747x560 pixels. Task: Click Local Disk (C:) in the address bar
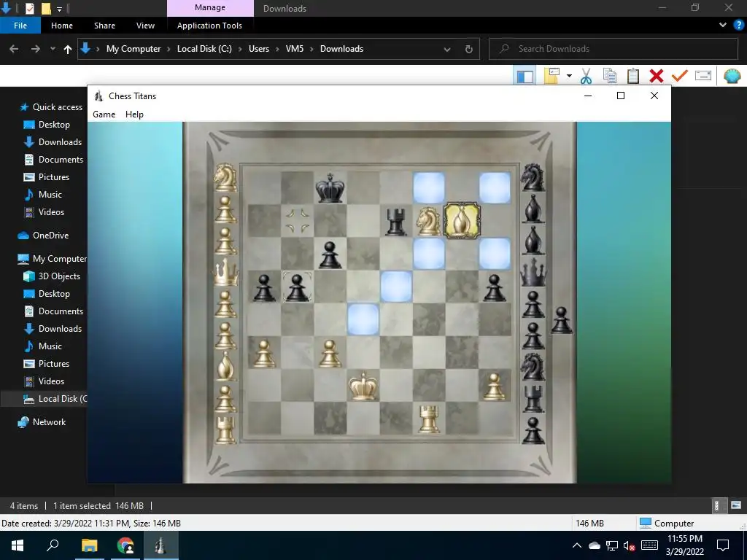204,49
